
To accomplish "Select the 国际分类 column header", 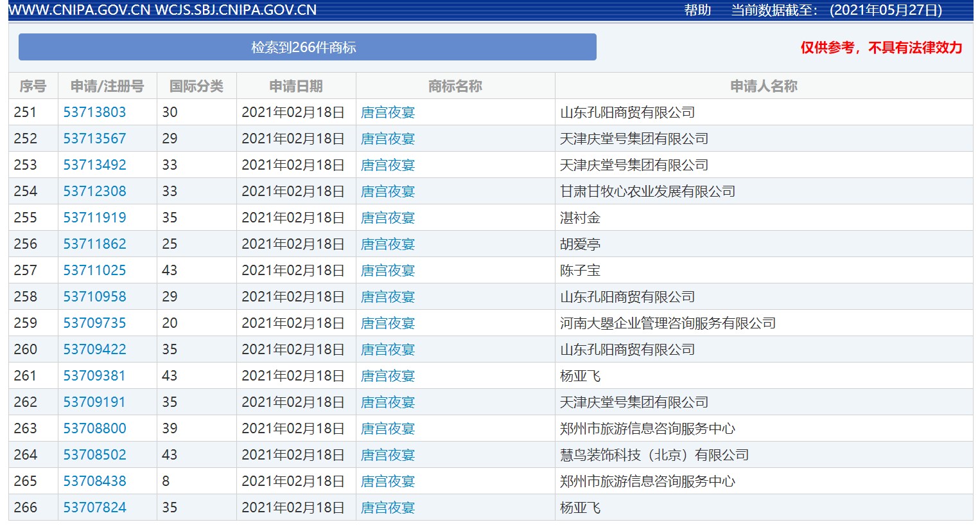I will pyautogui.click(x=196, y=85).
